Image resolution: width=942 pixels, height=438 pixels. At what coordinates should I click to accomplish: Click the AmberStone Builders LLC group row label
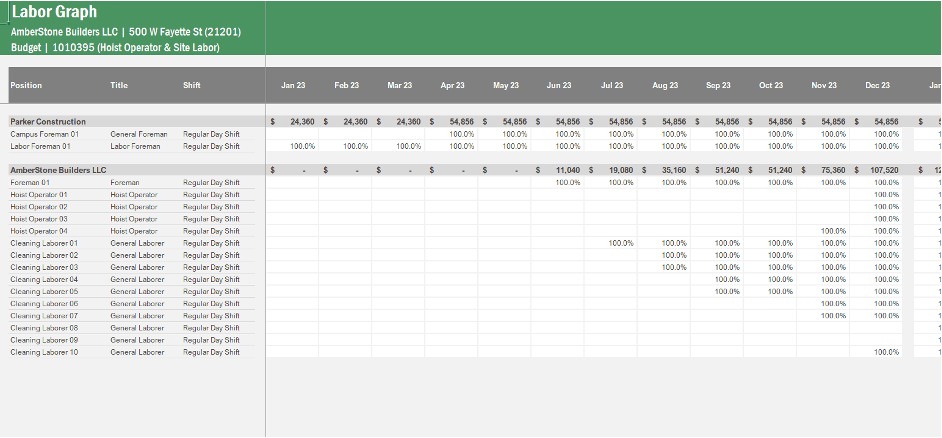pos(58,170)
